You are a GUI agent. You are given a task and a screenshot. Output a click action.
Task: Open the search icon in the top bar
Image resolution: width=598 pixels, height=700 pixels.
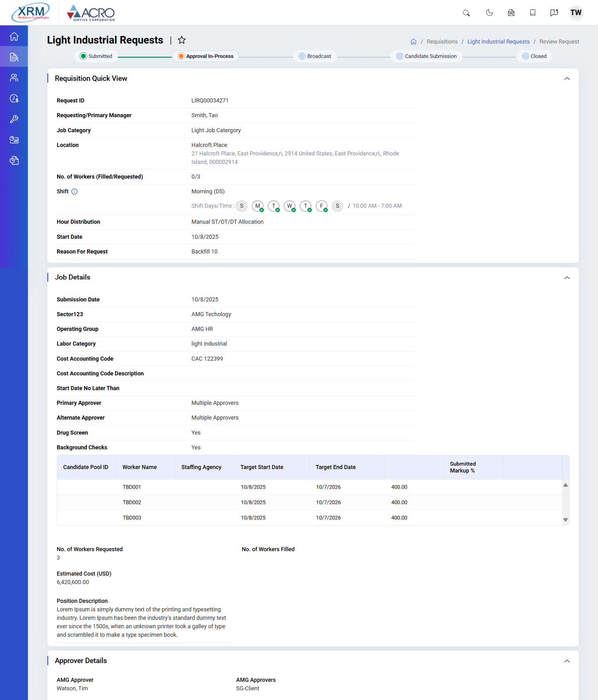pyautogui.click(x=466, y=13)
